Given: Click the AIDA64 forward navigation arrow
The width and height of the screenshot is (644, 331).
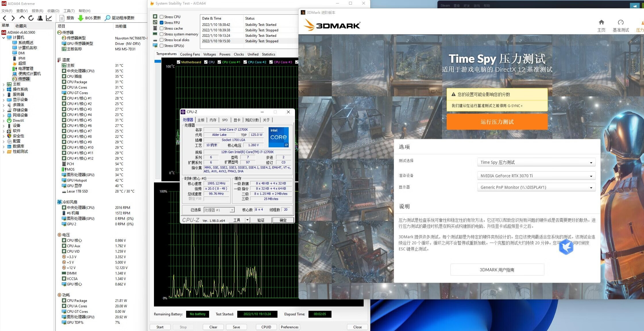Looking at the screenshot, I should click(13, 18).
